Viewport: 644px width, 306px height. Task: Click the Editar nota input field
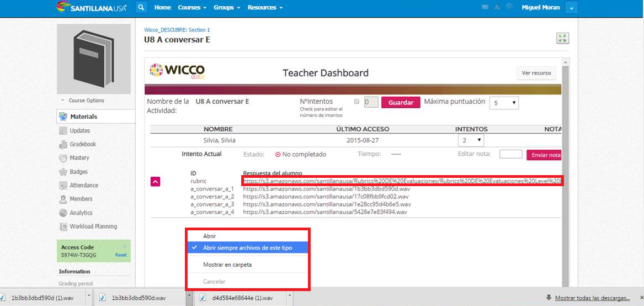510,154
